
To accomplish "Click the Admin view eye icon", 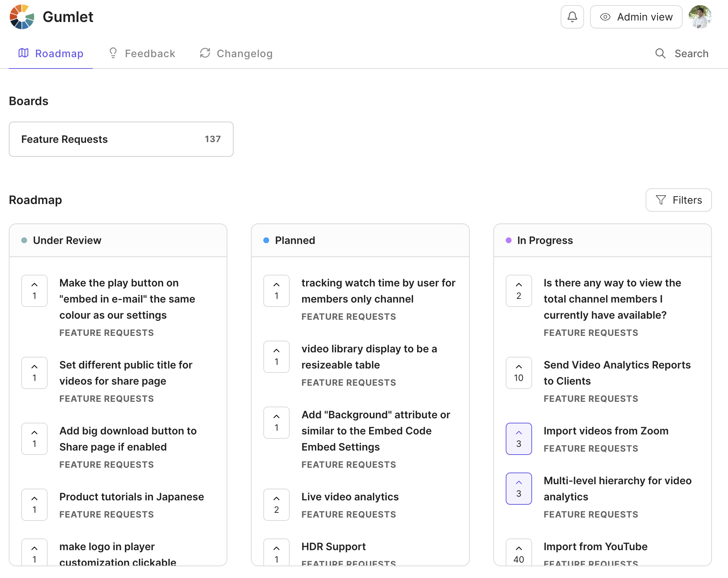I will coord(605,16).
